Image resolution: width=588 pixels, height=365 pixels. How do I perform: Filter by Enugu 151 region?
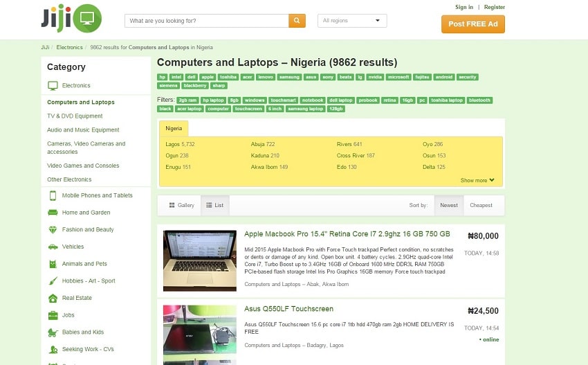click(x=178, y=167)
